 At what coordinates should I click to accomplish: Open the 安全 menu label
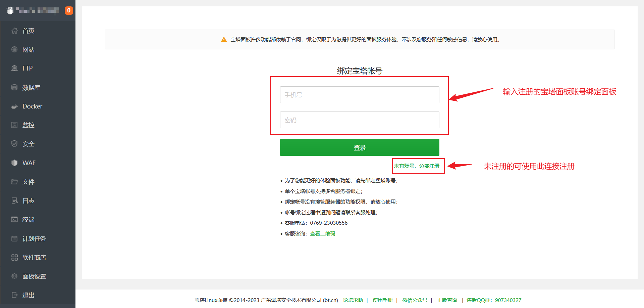pyautogui.click(x=29, y=144)
